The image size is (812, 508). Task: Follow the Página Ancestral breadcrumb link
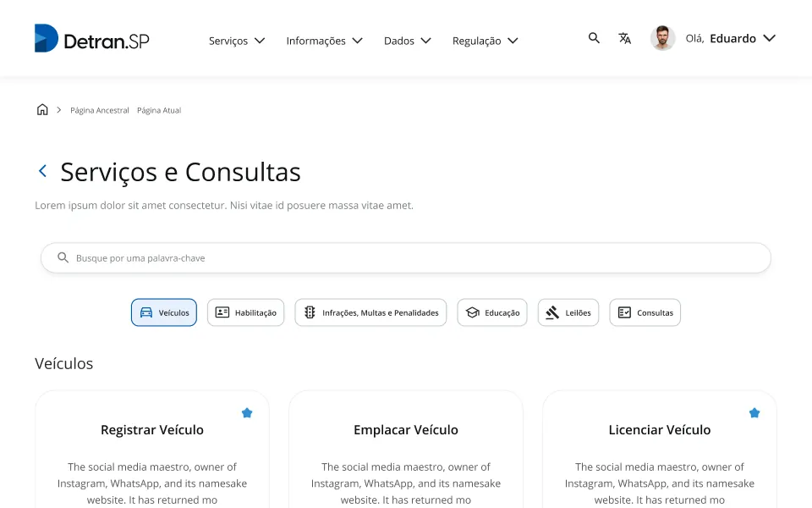click(100, 110)
